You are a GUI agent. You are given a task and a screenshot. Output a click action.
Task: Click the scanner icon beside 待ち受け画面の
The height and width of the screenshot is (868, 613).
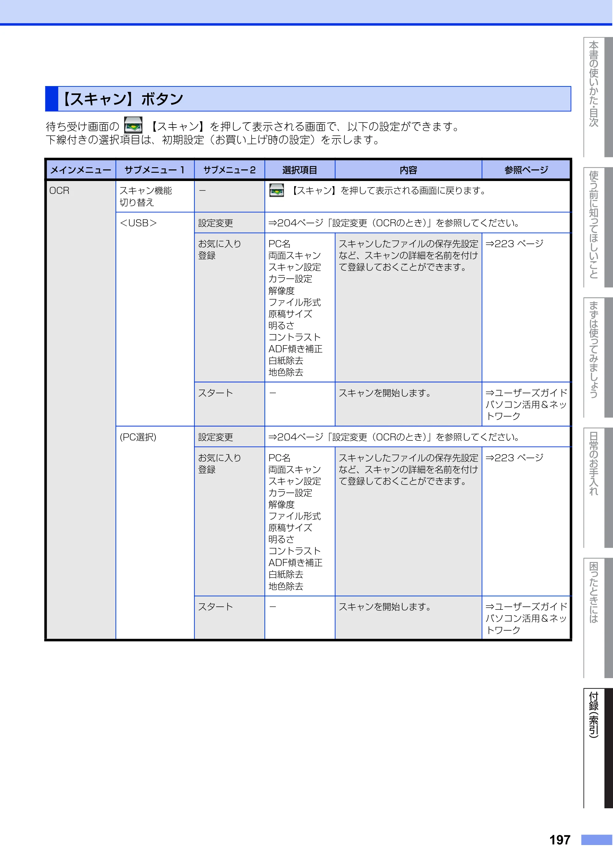(133, 125)
